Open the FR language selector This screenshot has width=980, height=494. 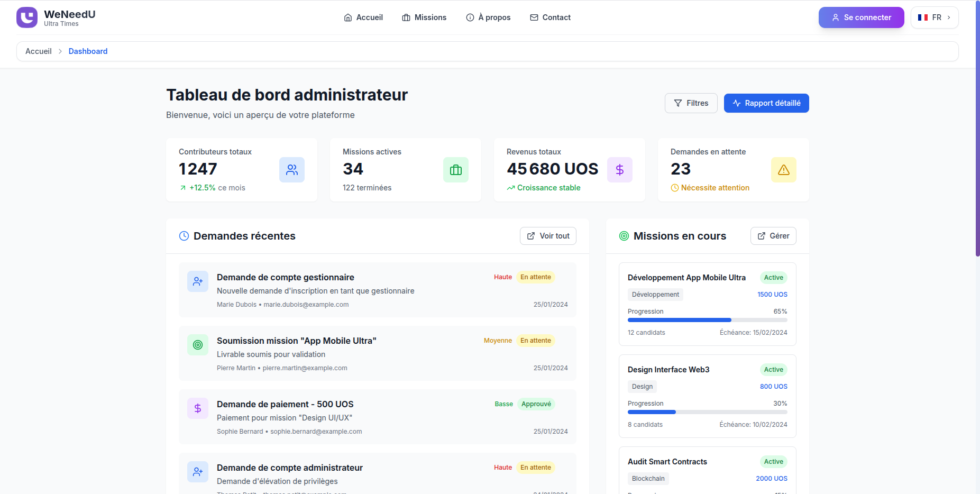[935, 17]
